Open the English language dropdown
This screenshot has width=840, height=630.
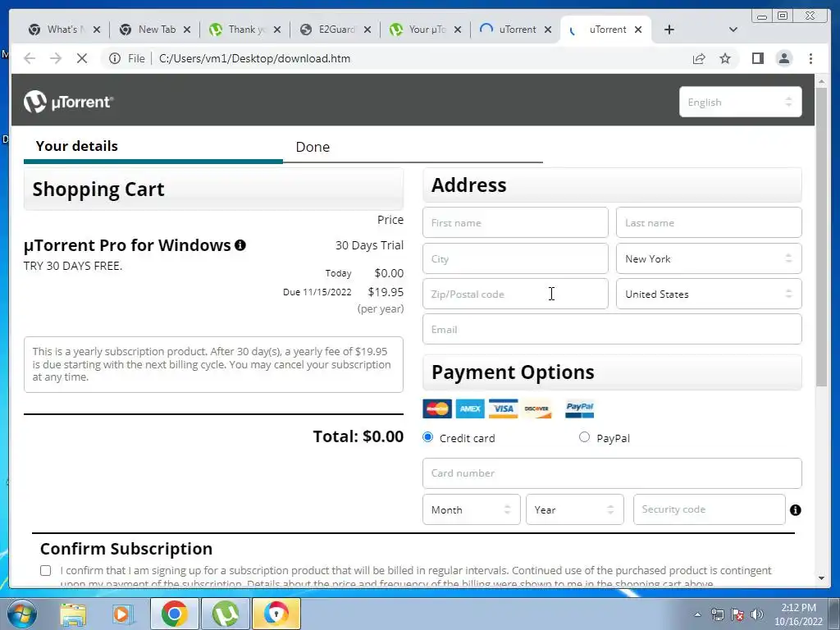[741, 102]
